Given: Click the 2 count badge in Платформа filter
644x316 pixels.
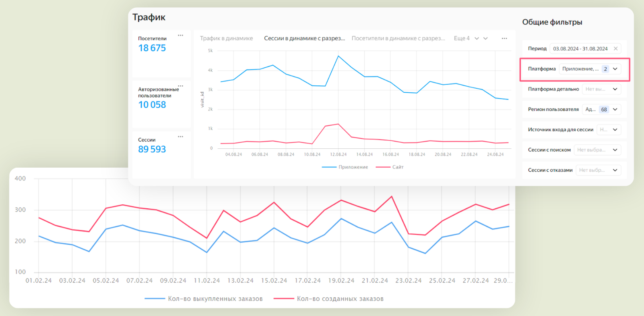Looking at the screenshot, I should 605,69.
